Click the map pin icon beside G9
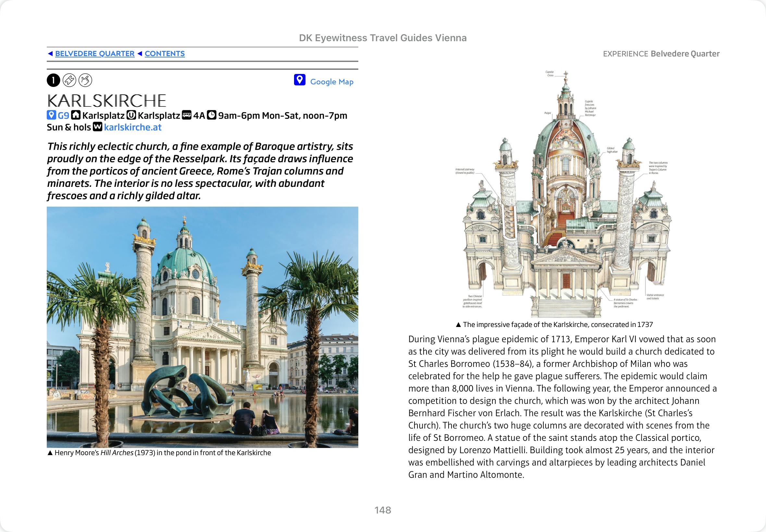Screen dimensions: 766x532 (51, 115)
